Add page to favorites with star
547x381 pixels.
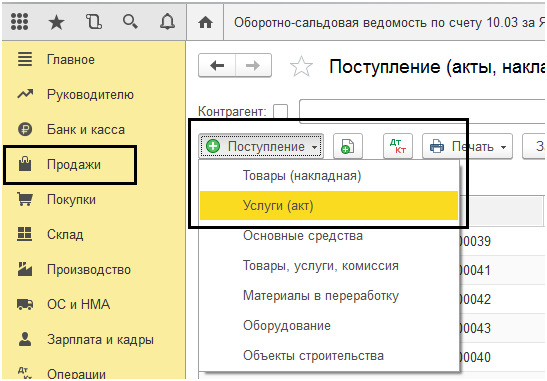[301, 66]
